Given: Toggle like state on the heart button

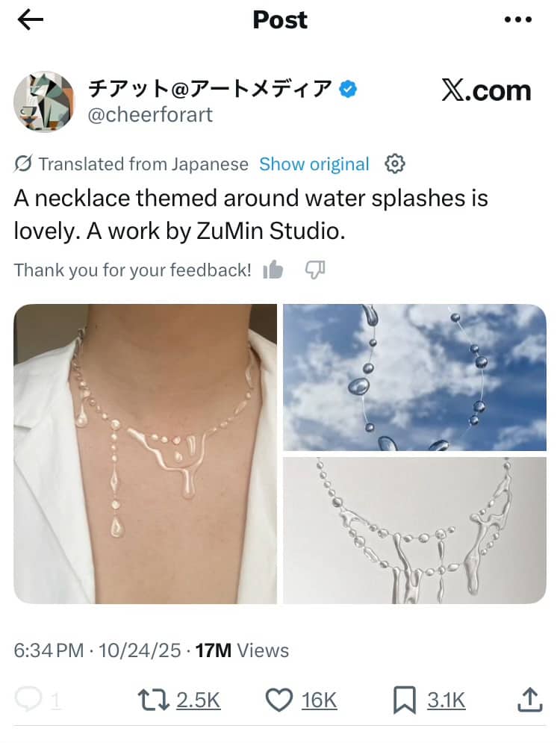Looking at the screenshot, I should click(281, 700).
